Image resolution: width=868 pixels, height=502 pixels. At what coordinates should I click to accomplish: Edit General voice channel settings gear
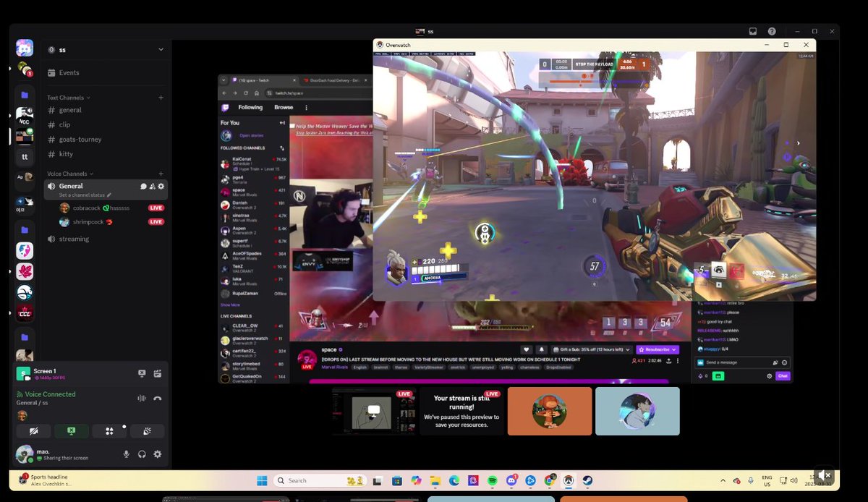pyautogui.click(x=161, y=187)
